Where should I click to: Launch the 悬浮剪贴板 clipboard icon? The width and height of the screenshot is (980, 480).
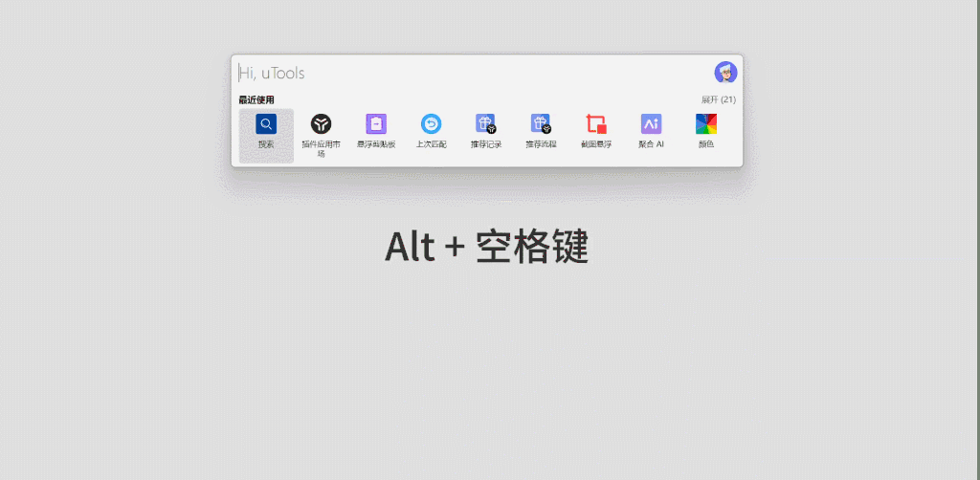(x=376, y=123)
